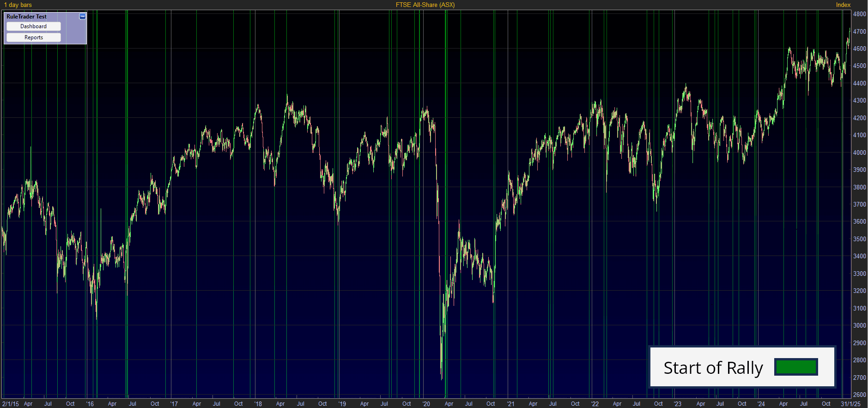The image size is (868, 408).
Task: Click the '1 day bars' timeframe label
Action: coord(18,5)
